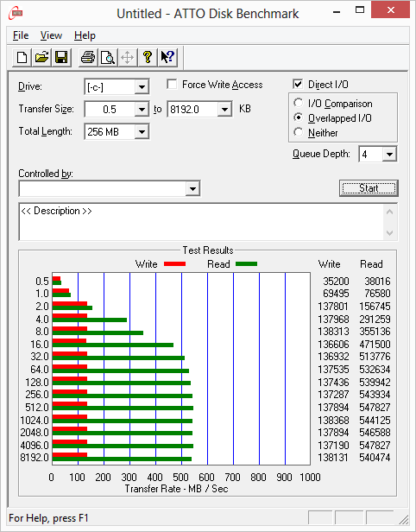Image resolution: width=416 pixels, height=532 pixels.
Task: Click the read value 156745
Action: click(x=375, y=307)
